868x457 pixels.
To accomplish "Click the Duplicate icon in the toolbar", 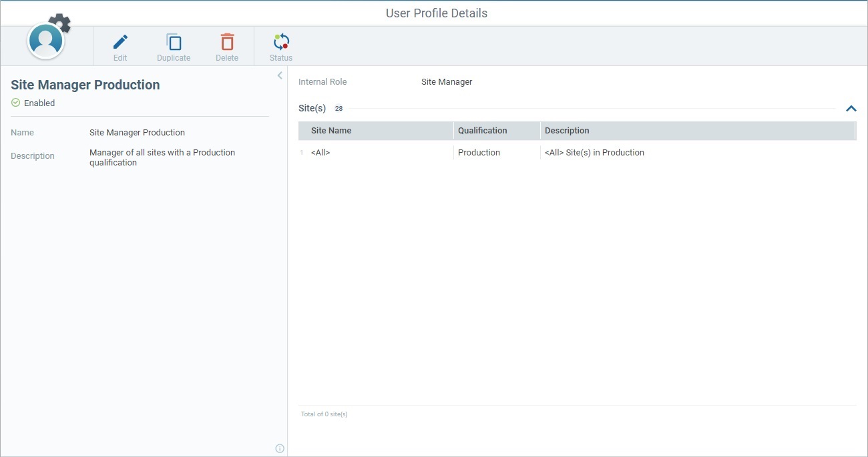I will coord(173,41).
